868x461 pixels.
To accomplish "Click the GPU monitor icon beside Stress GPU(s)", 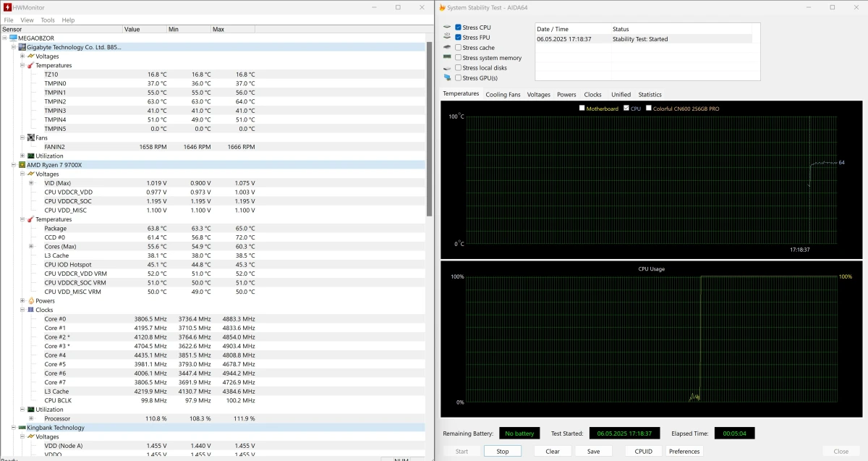I will click(x=447, y=77).
